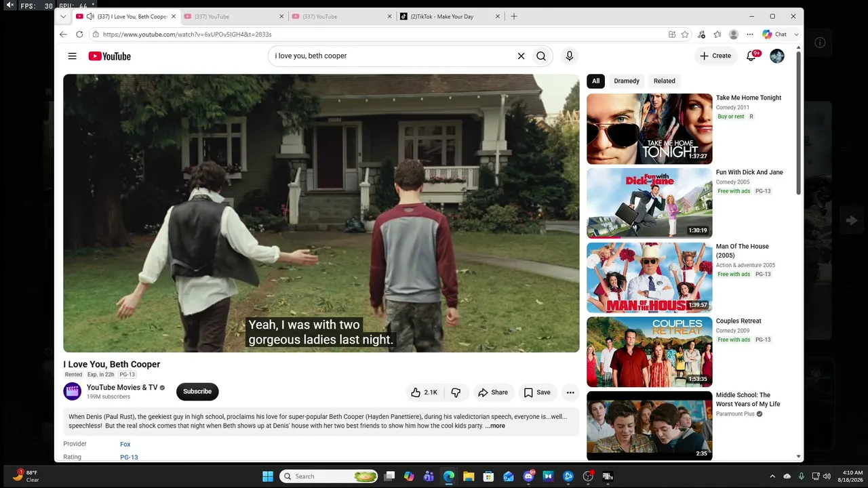Select the Dramedy filter chip

(627, 81)
